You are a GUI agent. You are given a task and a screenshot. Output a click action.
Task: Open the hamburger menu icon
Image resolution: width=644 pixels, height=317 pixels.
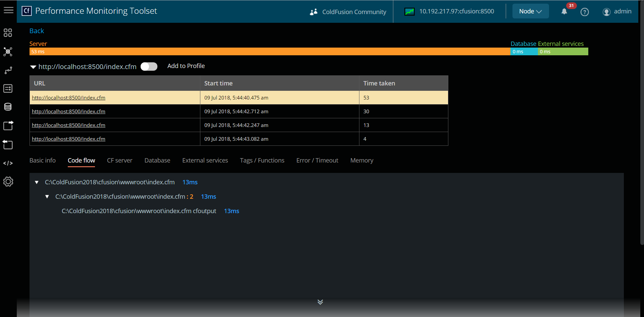point(8,10)
